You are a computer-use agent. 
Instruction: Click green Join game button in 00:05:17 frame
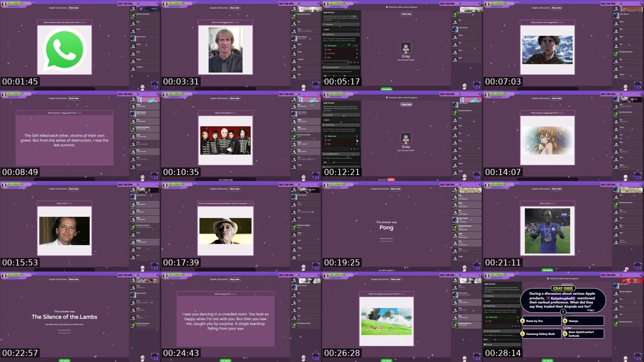pyautogui.click(x=386, y=89)
